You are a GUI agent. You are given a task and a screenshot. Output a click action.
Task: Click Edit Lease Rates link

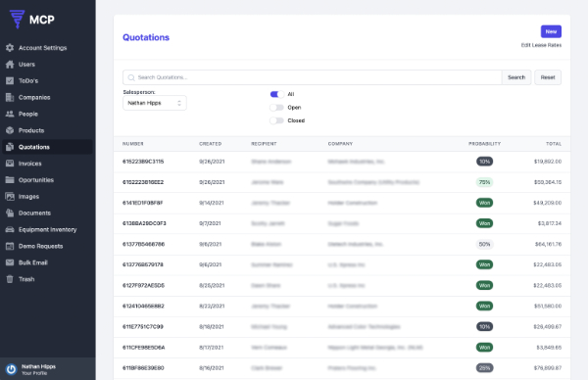tap(541, 45)
